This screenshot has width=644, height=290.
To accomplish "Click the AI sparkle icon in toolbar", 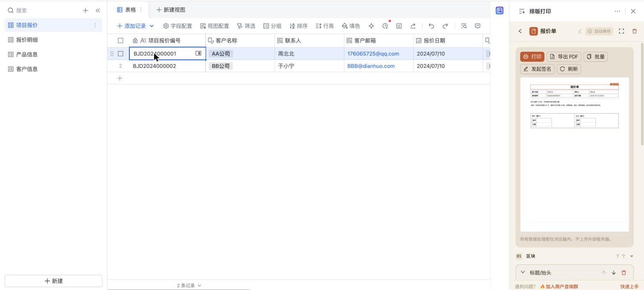I will point(371,26).
